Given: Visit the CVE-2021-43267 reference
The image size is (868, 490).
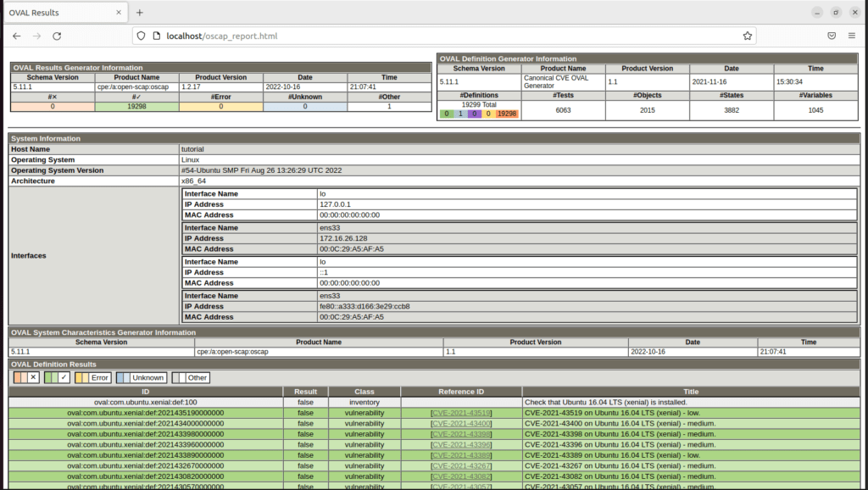Looking at the screenshot, I should [461, 465].
